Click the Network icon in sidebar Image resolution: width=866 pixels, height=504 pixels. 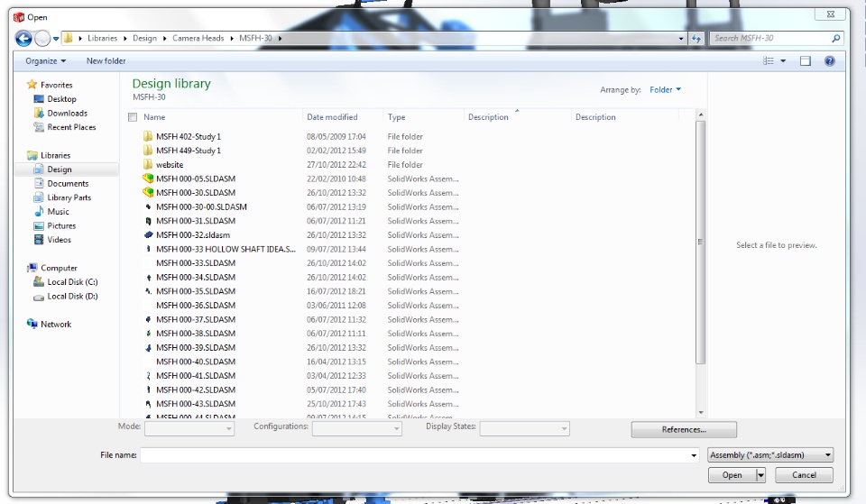tap(32, 324)
